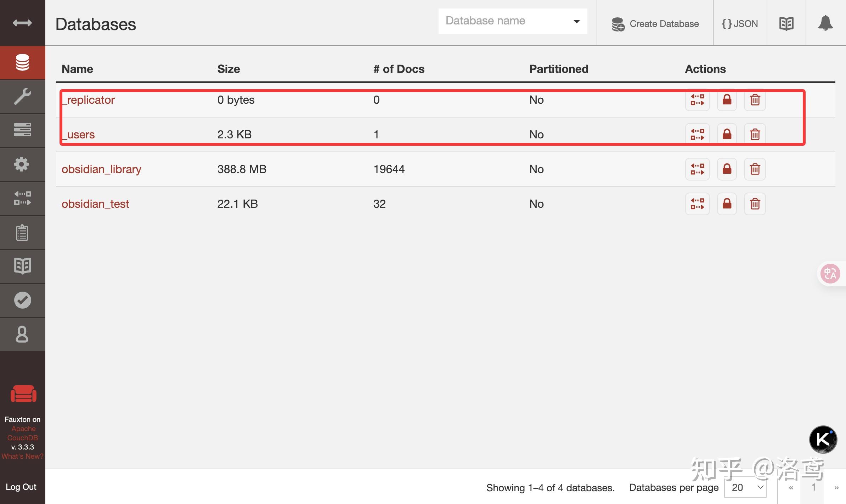Replicate the _users database
The image size is (846, 504).
(697, 134)
